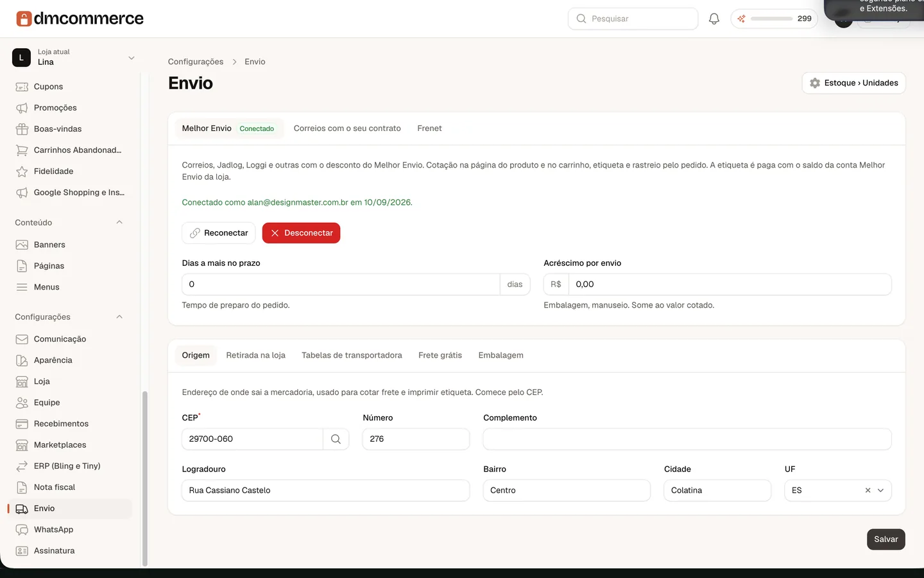Focus the Pesquisar search field
Screen dimensions: 924x578
(633, 19)
